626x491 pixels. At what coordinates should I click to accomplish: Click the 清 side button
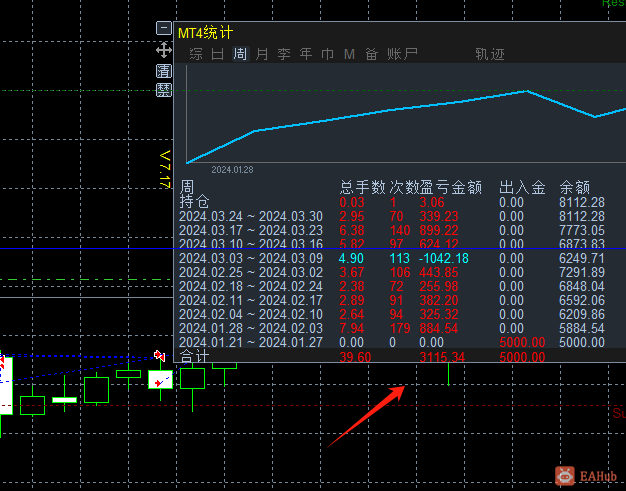(164, 71)
